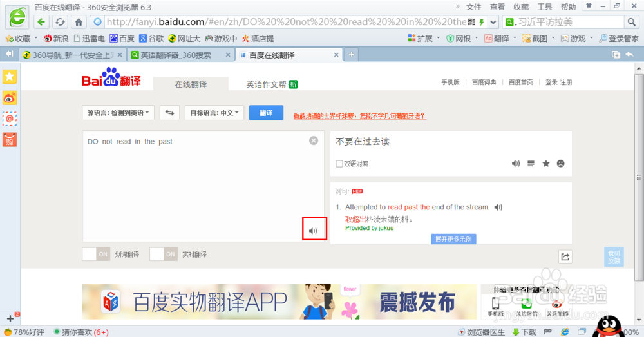The image size is (644, 337).
Task: Open the 百度词典 link
Action: 484,82
